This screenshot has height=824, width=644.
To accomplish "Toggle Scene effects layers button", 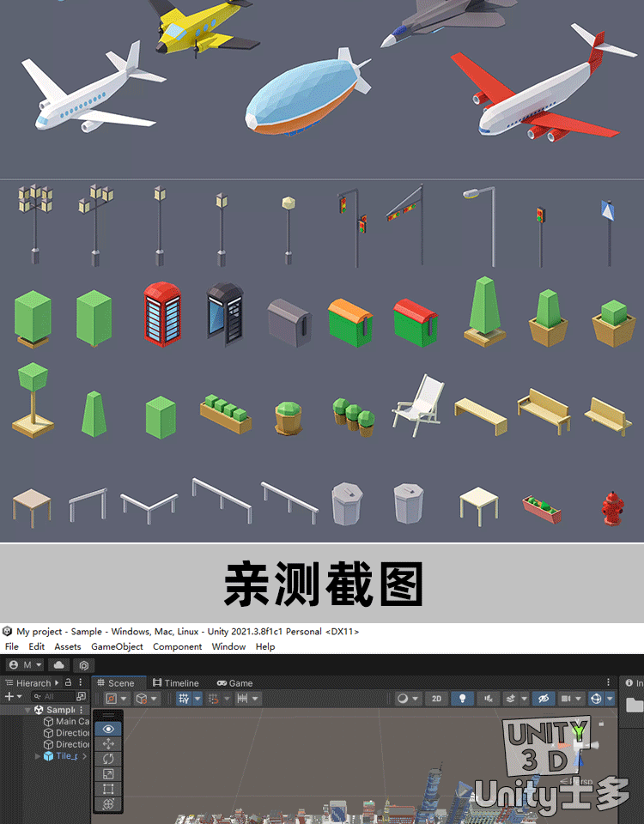I will pyautogui.click(x=510, y=699).
